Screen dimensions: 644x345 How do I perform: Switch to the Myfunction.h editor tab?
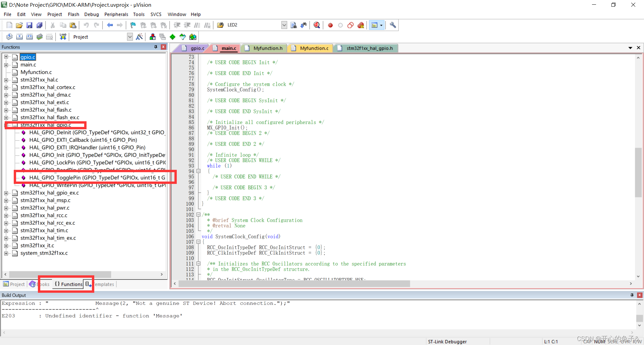tap(265, 48)
